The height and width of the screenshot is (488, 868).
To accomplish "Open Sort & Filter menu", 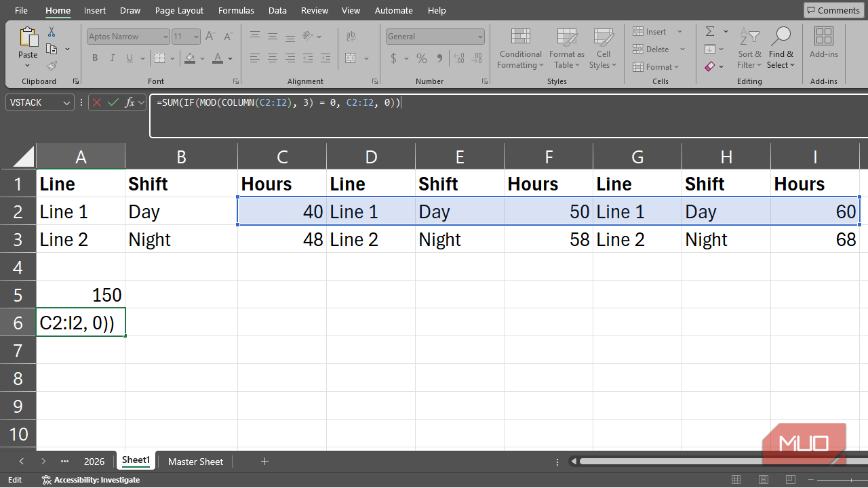I will tap(749, 49).
